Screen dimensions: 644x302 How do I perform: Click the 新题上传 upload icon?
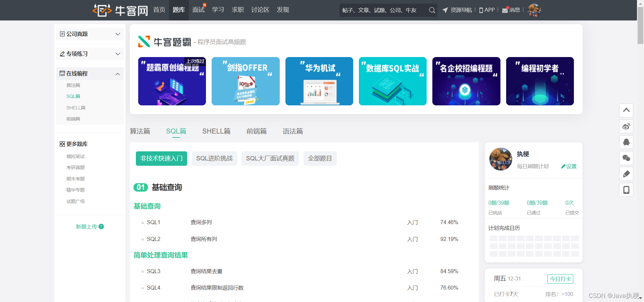(x=101, y=226)
